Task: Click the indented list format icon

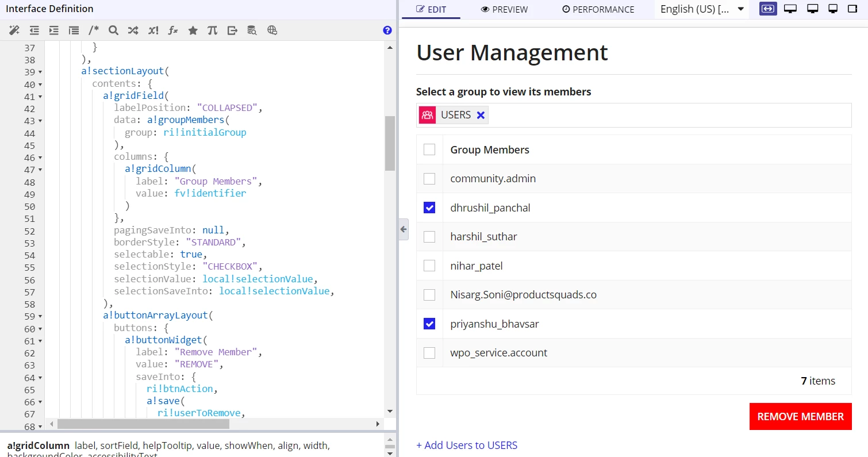Action: (x=74, y=30)
